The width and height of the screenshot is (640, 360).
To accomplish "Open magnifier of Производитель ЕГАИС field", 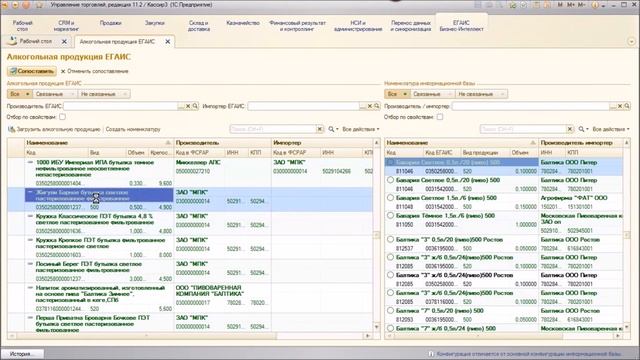I will point(195,106).
